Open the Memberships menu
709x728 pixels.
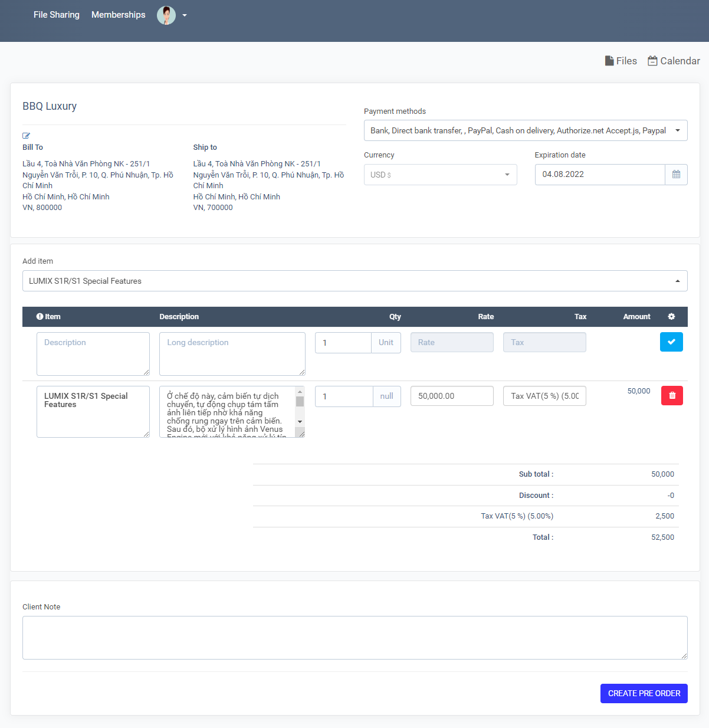[x=118, y=15]
